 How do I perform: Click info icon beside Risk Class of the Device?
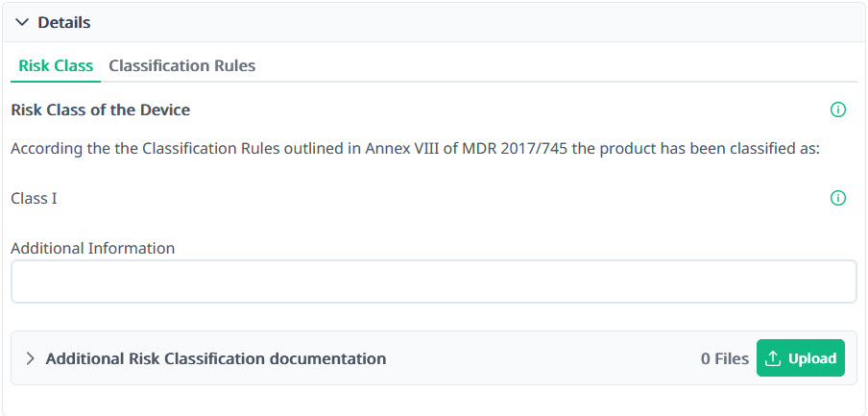837,110
